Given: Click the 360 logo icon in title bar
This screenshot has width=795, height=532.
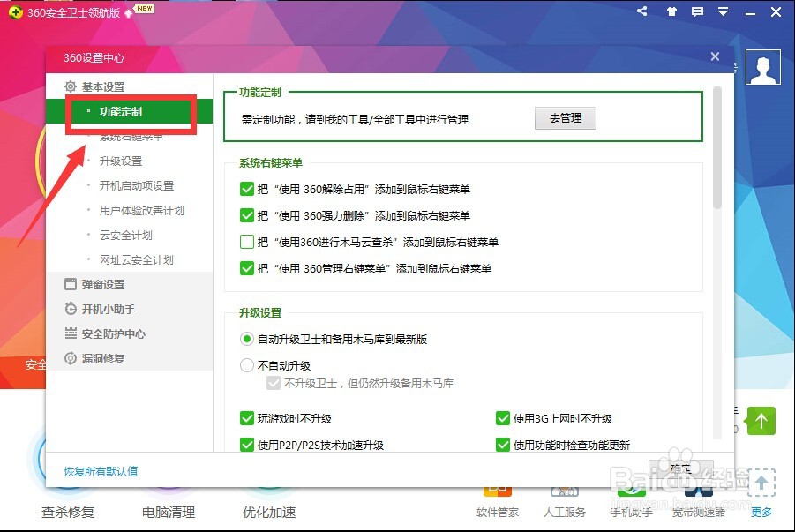Looking at the screenshot, I should (16, 12).
